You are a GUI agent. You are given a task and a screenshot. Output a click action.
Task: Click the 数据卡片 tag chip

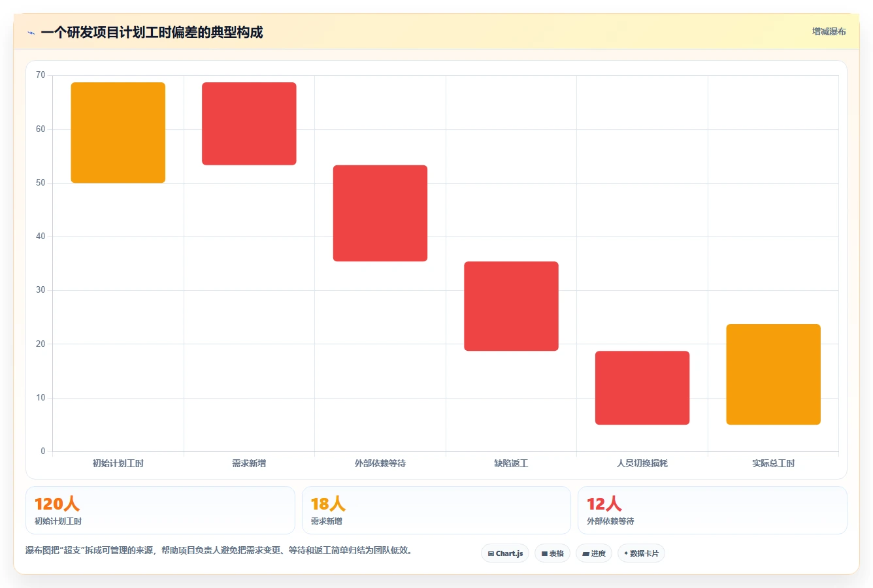(641, 553)
